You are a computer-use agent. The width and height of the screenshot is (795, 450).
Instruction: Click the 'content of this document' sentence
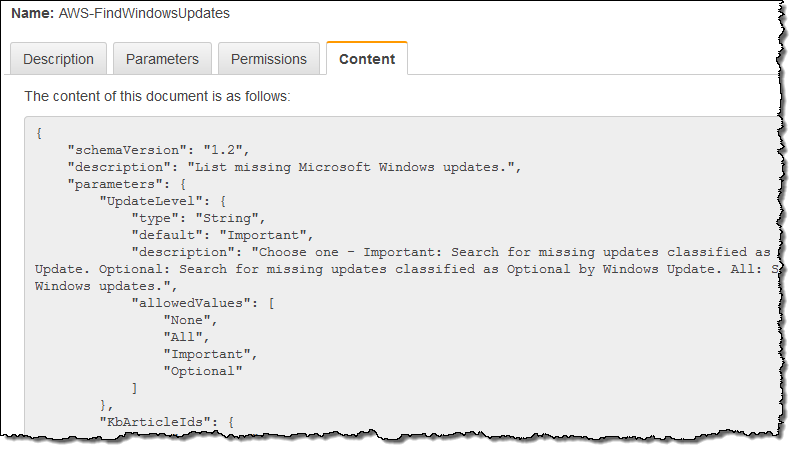(x=157, y=97)
